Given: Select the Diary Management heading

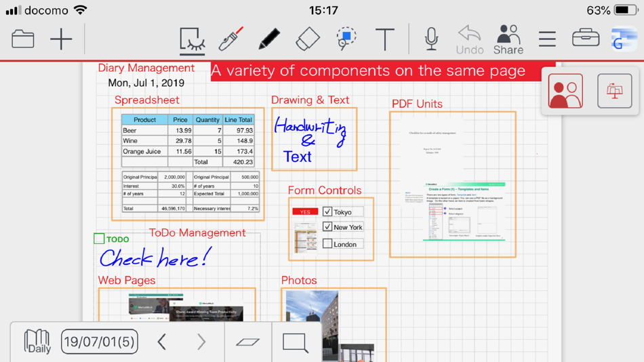Looking at the screenshot, I should point(146,68).
